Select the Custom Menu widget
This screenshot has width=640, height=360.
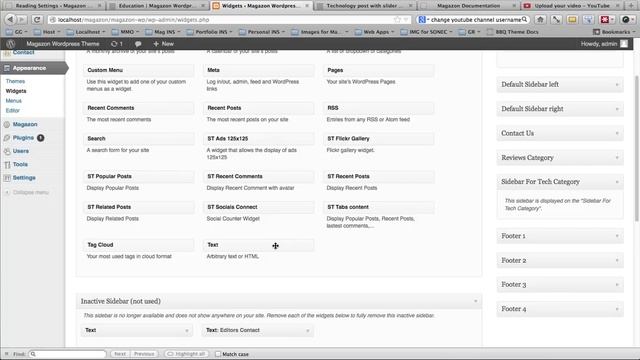(138, 70)
